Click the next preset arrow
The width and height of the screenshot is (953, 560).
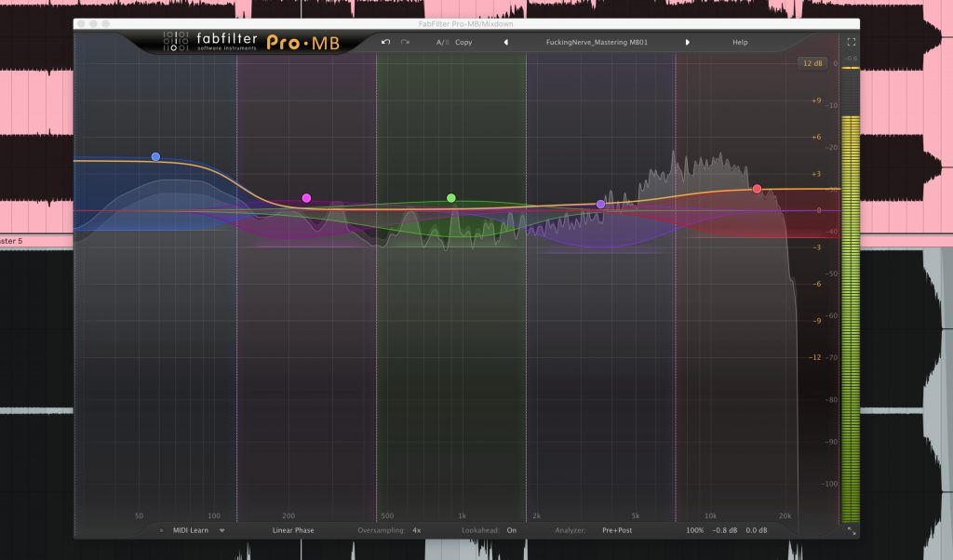pos(689,42)
